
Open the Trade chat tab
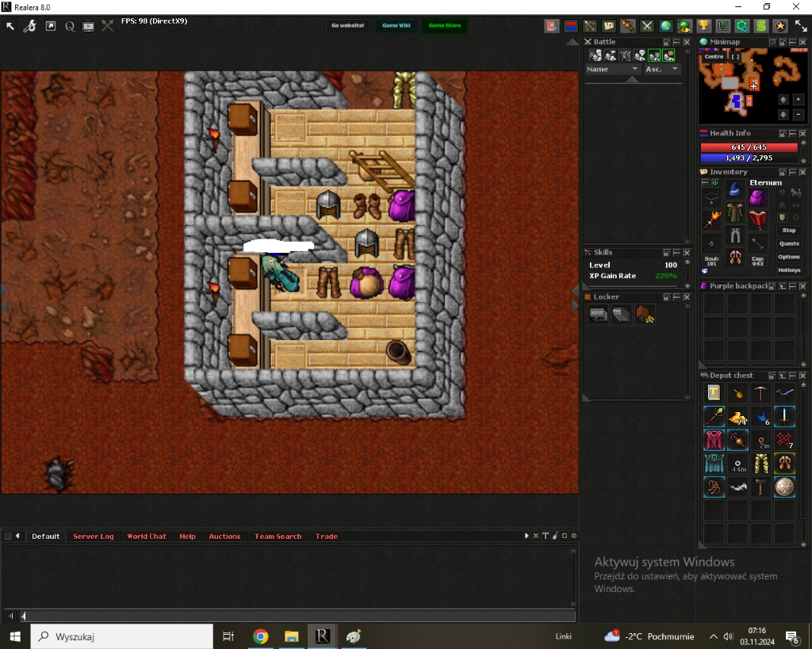(326, 536)
